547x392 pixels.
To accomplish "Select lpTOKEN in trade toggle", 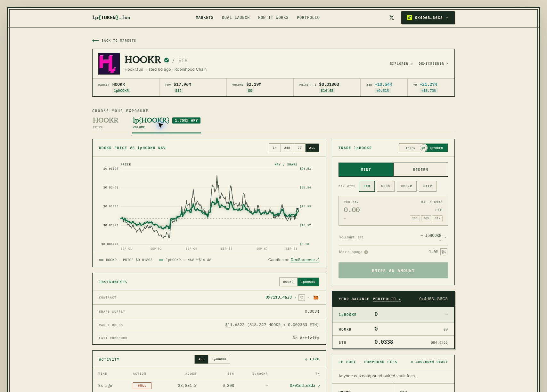I will [x=436, y=148].
